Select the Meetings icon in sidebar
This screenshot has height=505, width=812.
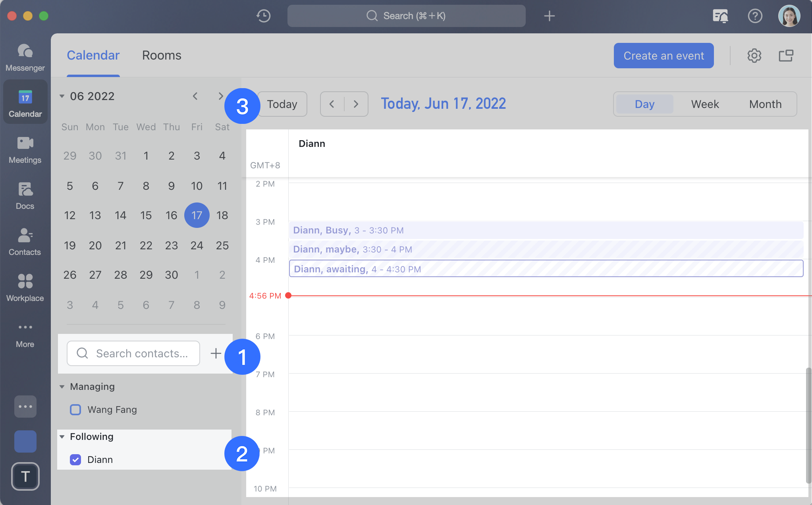(x=25, y=148)
